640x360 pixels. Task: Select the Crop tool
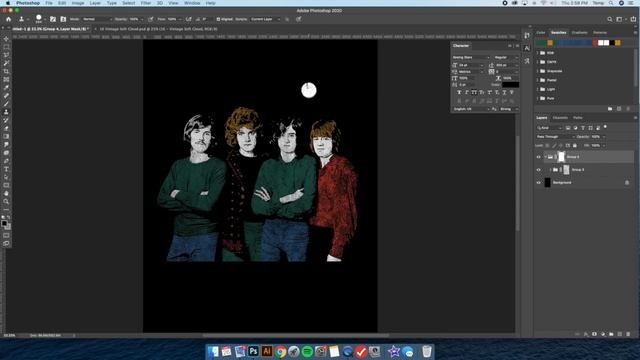[6, 71]
